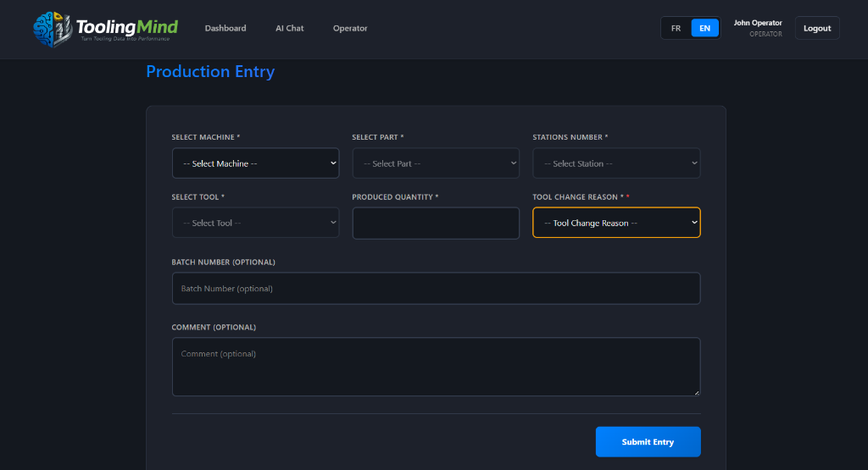Focus the Produced Quantity input field
868x470 pixels.
pyautogui.click(x=436, y=223)
